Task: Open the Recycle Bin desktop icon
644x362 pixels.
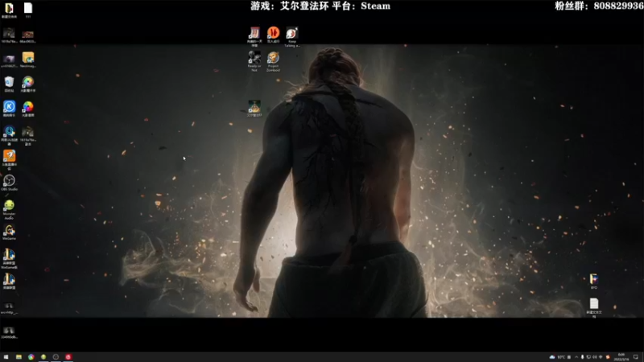Action: point(9,84)
